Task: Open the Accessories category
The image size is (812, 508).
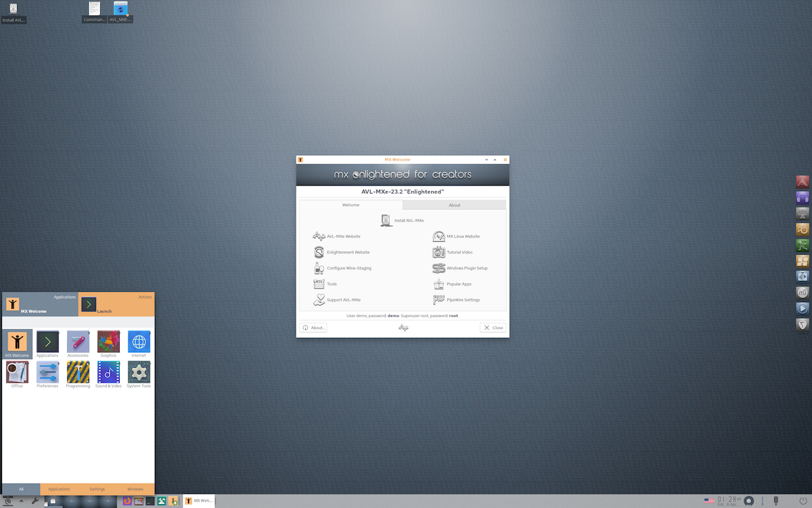Action: [x=78, y=344]
